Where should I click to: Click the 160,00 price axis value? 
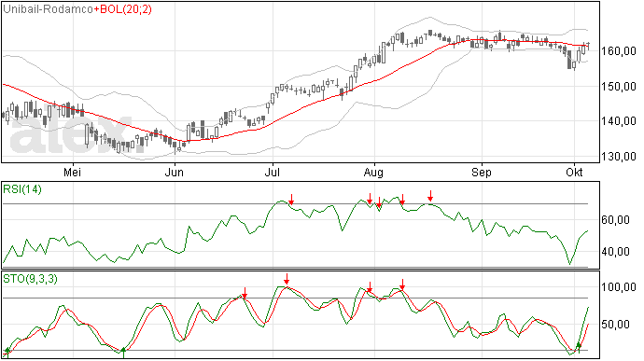[x=619, y=51]
